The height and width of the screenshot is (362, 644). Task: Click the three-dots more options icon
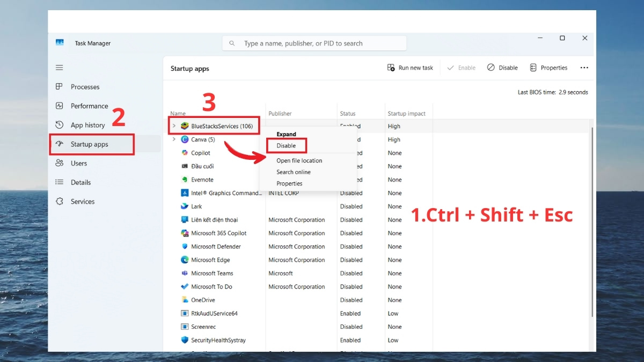point(584,68)
